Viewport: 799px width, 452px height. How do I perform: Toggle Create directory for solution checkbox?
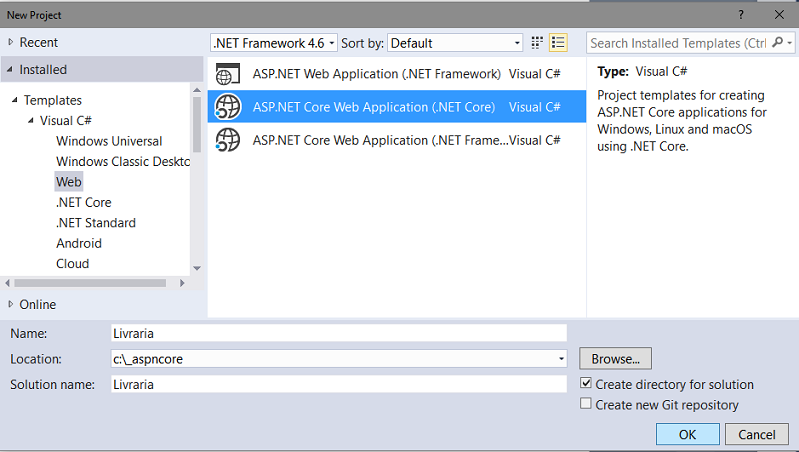586,383
